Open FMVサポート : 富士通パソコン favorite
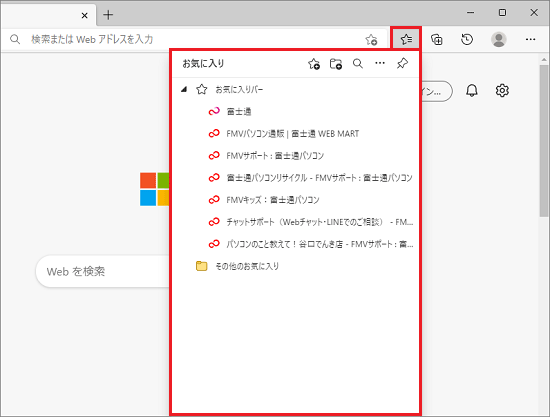 point(296,155)
